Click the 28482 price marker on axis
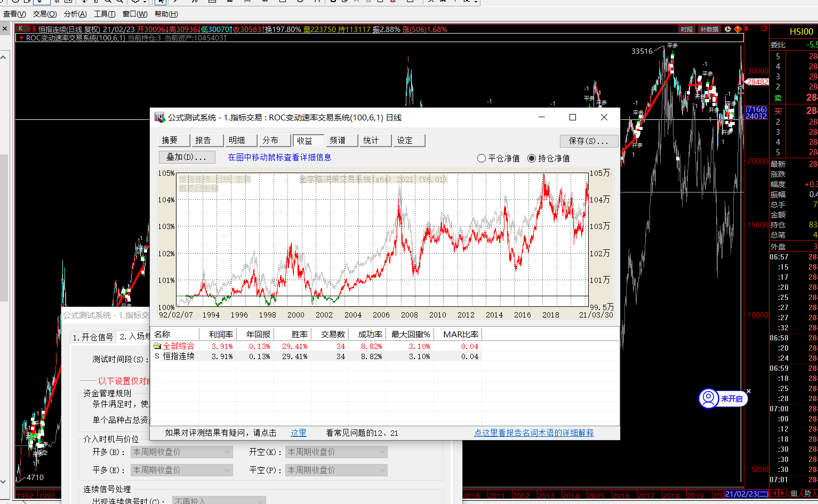 (757, 82)
